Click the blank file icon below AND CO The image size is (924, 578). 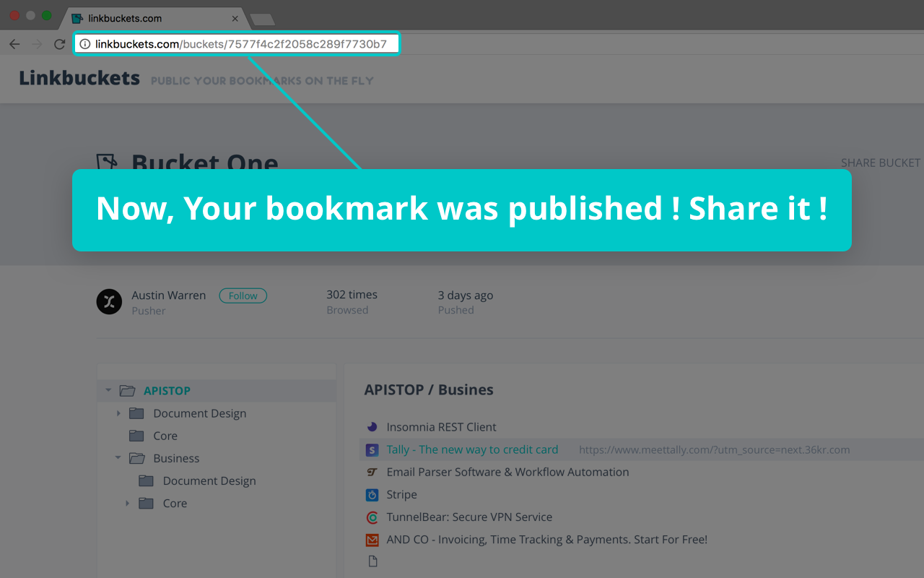[x=372, y=561]
